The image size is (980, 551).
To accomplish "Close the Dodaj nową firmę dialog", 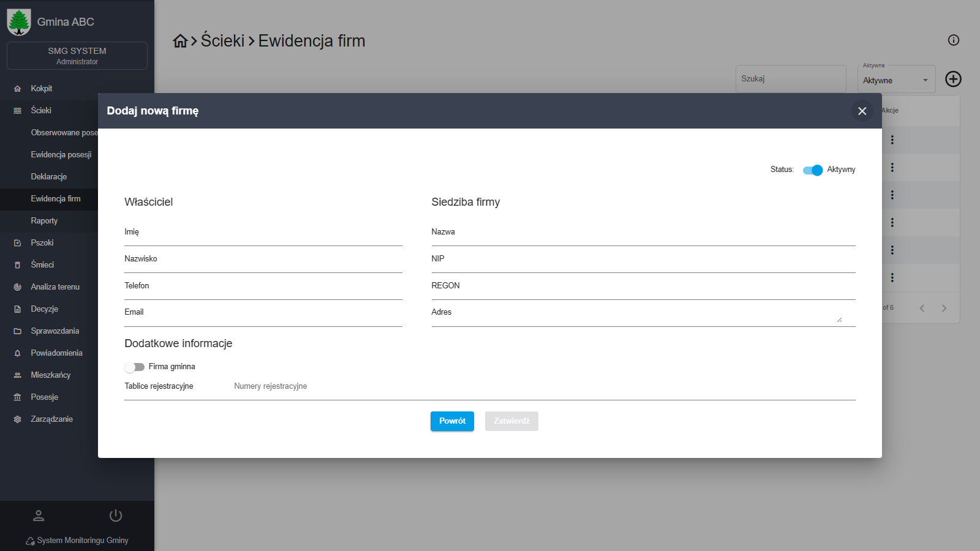I will (862, 111).
